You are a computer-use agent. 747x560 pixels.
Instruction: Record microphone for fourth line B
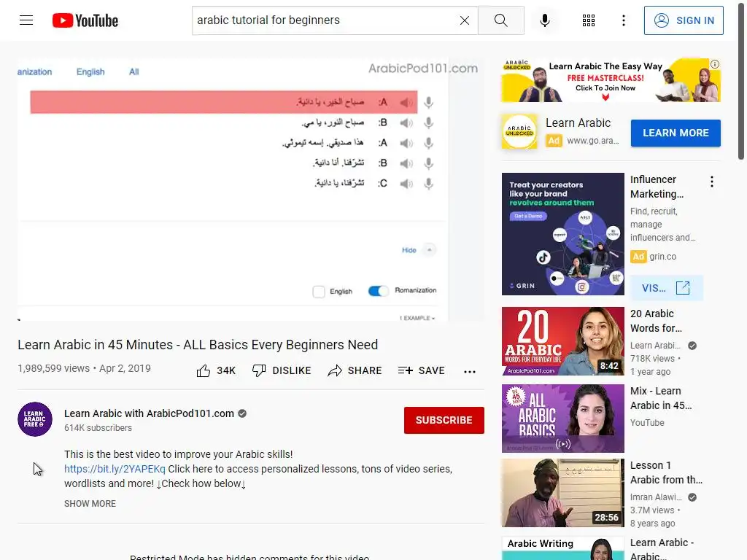[x=429, y=163]
